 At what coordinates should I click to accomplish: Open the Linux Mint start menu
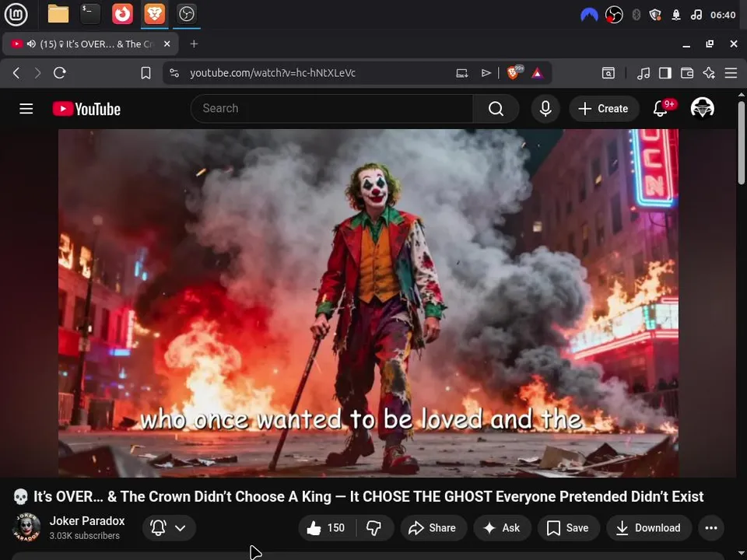click(16, 14)
